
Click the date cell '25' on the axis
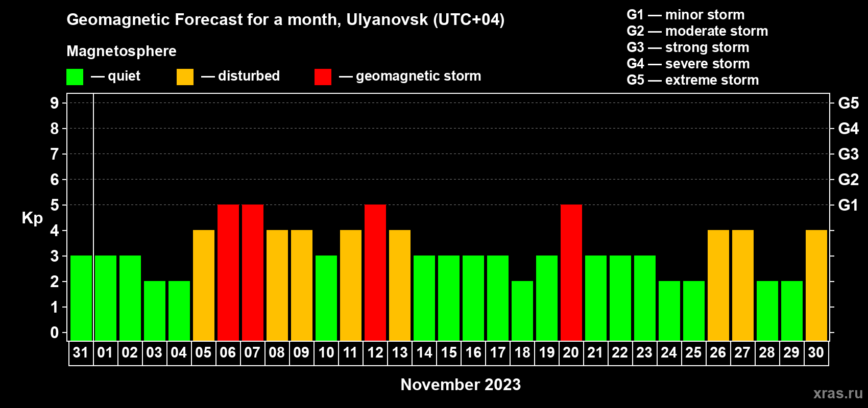coord(693,353)
